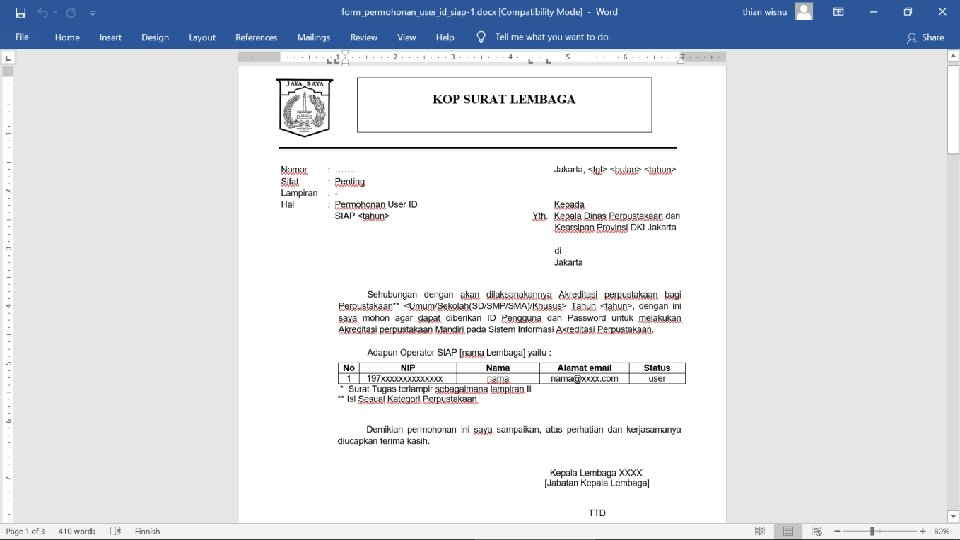Screen dimensions: 960x540
Task: Open the File menu
Action: pos(22,37)
